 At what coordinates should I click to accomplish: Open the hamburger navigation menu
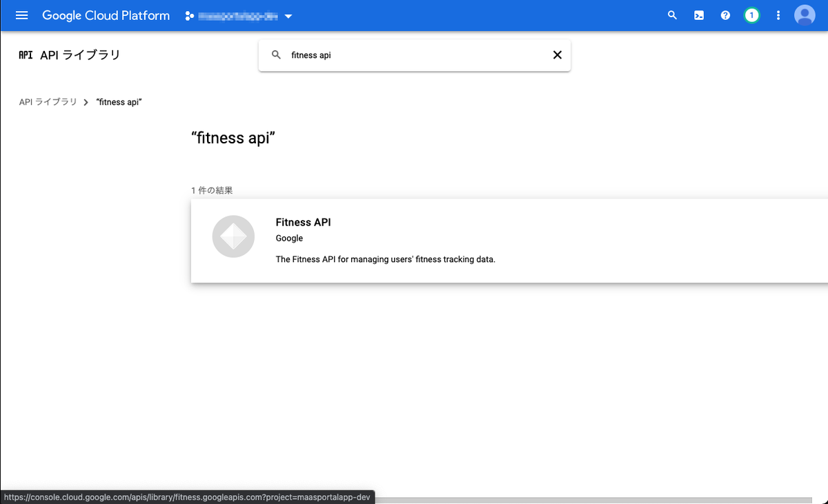[22, 15]
